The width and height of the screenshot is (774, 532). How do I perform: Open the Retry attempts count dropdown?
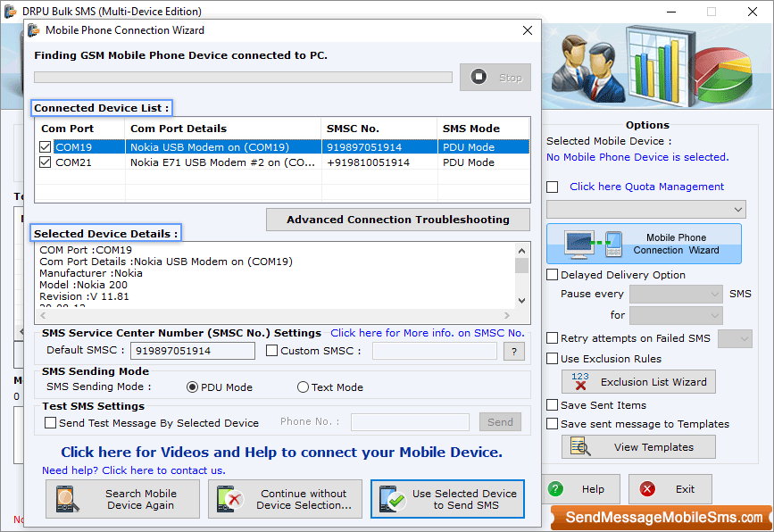pos(735,338)
